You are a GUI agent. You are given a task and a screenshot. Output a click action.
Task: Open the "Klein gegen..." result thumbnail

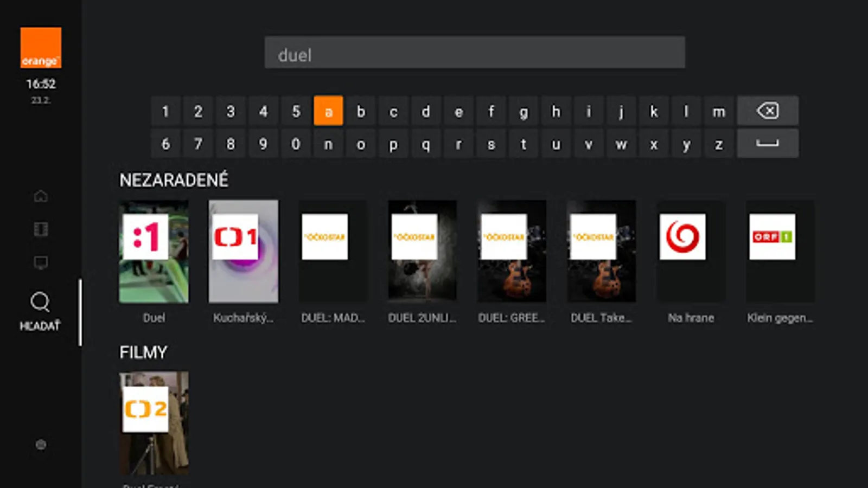781,251
